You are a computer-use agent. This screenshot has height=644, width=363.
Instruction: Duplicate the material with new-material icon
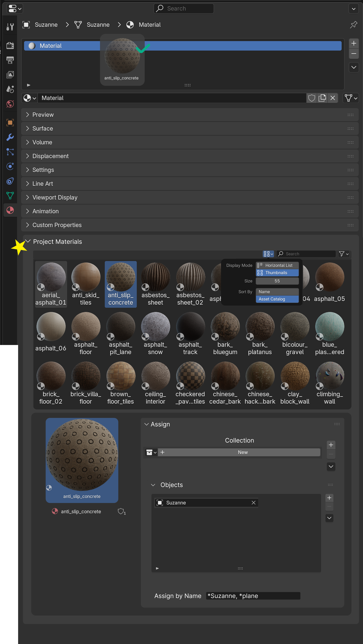(322, 98)
